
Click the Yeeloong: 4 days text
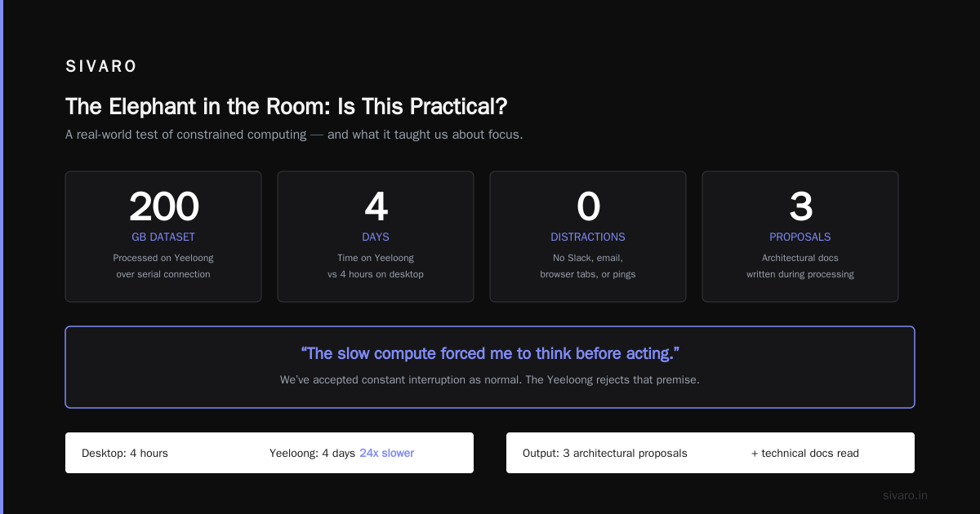(312, 453)
